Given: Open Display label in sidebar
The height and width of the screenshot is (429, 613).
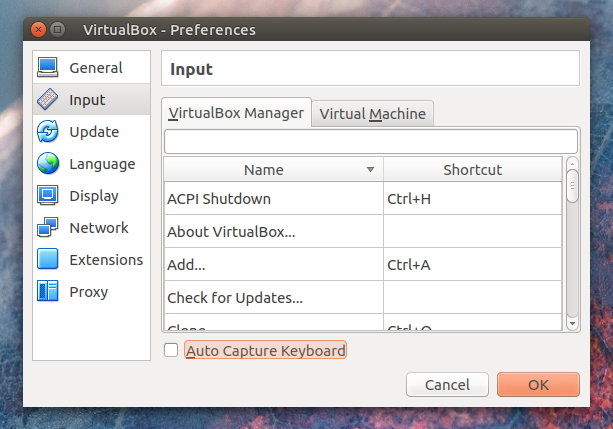Looking at the screenshot, I should point(94,196).
